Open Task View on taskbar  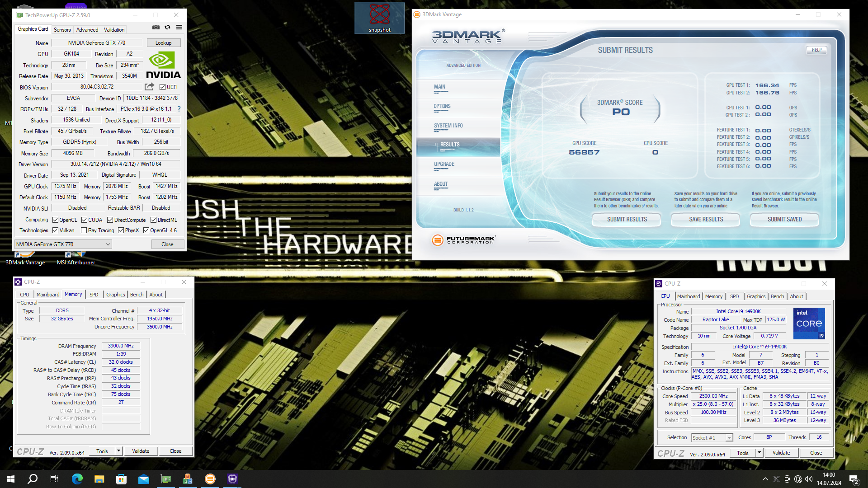54,479
